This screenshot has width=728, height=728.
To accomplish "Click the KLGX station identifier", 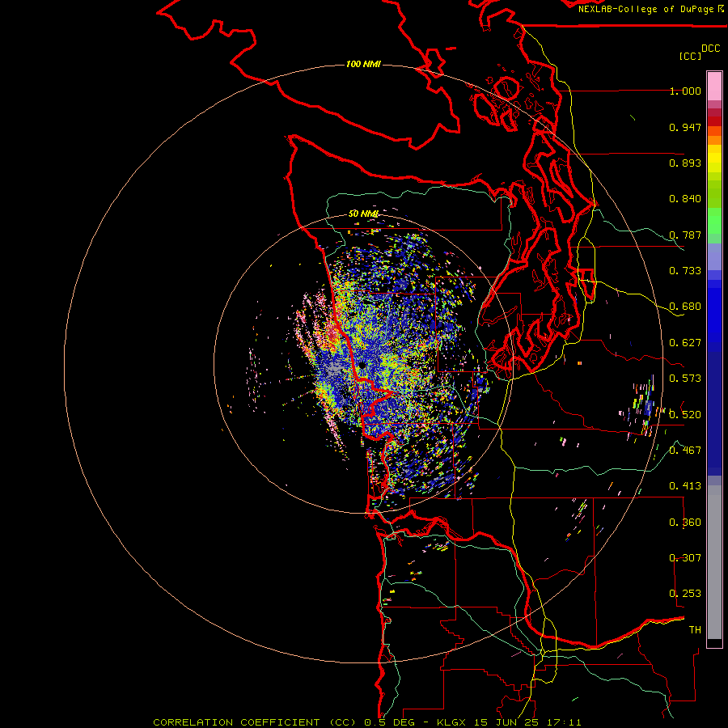I will tap(451, 722).
